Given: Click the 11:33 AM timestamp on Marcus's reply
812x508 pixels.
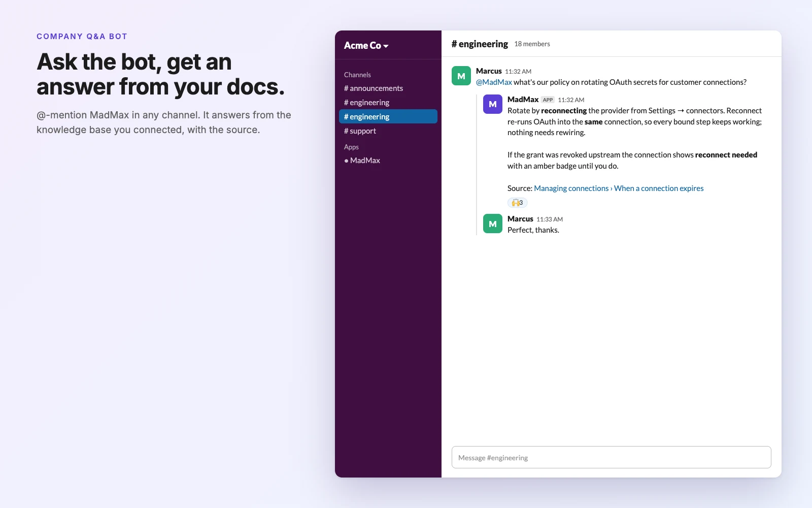Looking at the screenshot, I should (550, 219).
